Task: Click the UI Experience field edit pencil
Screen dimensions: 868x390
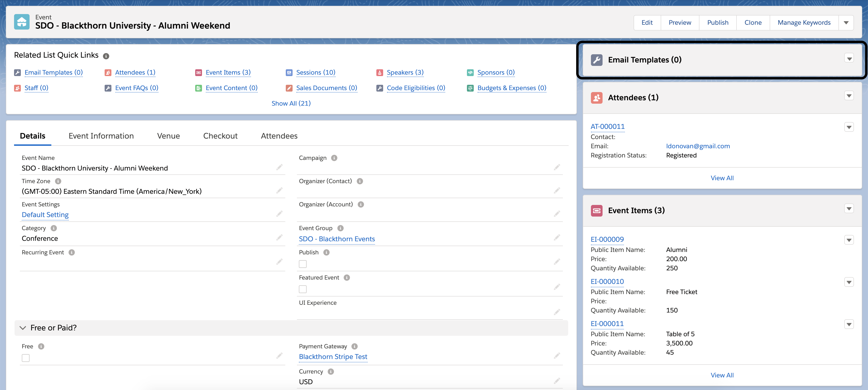Action: 557,312
